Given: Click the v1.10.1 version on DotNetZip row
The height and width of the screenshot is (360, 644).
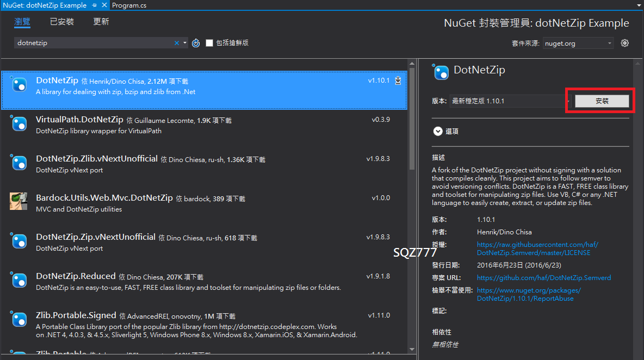Looking at the screenshot, I should (379, 80).
